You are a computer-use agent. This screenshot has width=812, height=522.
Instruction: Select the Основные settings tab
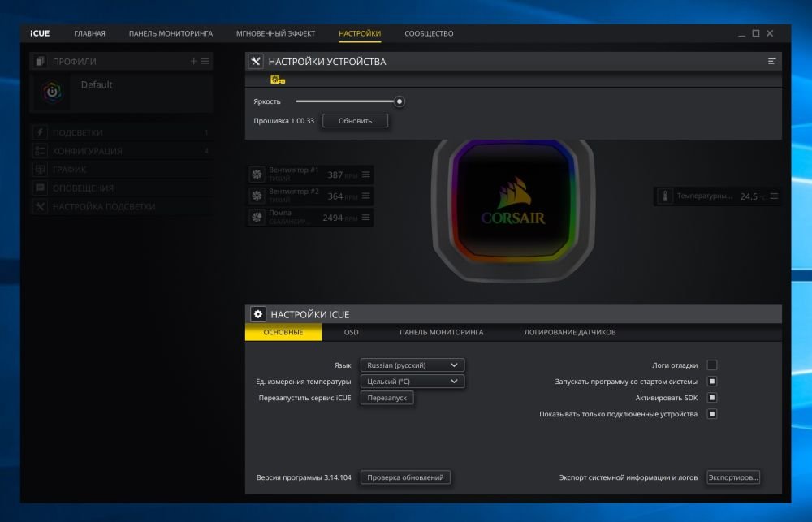click(283, 332)
